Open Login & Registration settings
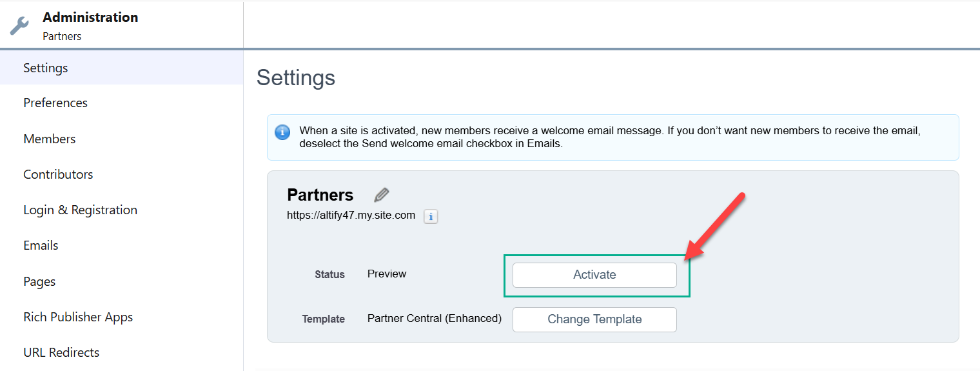Image resolution: width=980 pixels, height=371 pixels. [x=81, y=210]
